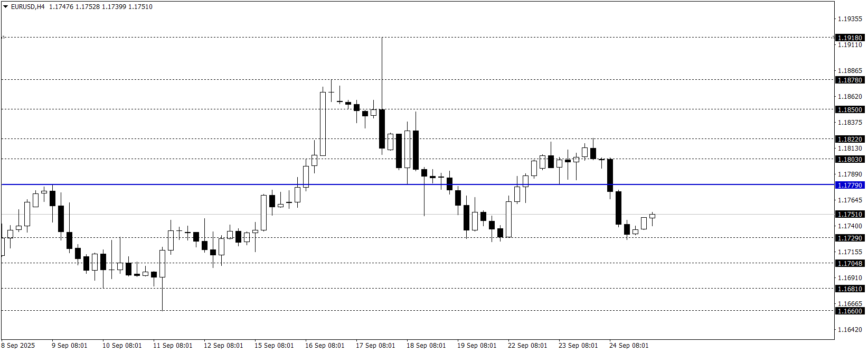The image size is (868, 352).
Task: Click the 12 Sep 08:01 time label
Action: tap(223, 346)
